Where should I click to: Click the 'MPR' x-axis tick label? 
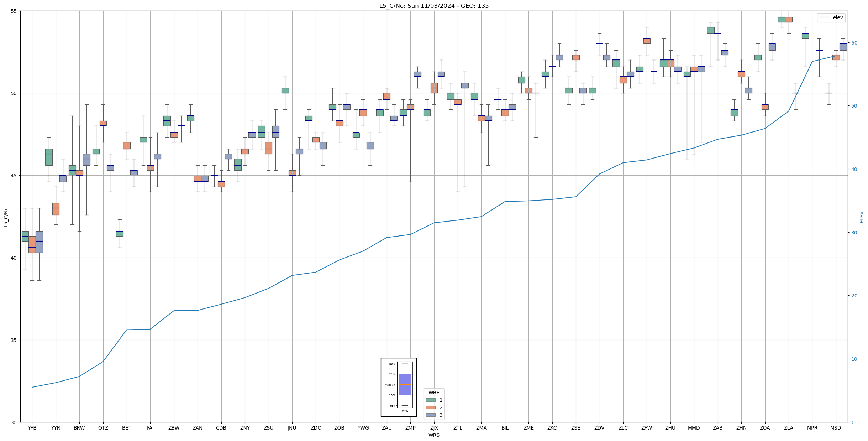(x=812, y=428)
